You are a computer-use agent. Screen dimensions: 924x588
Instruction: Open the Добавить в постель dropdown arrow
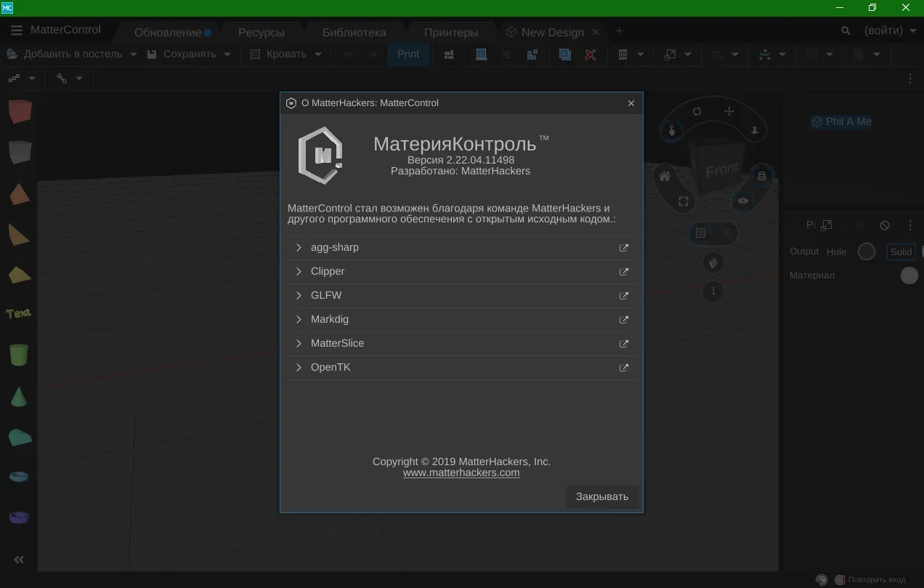point(134,55)
